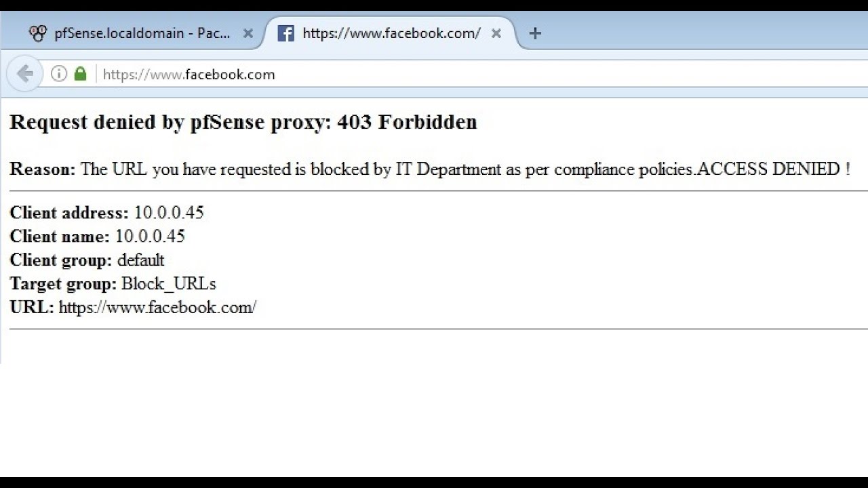Switch to the pfSense.localdomain tab
868x488 pixels.
[x=142, y=33]
